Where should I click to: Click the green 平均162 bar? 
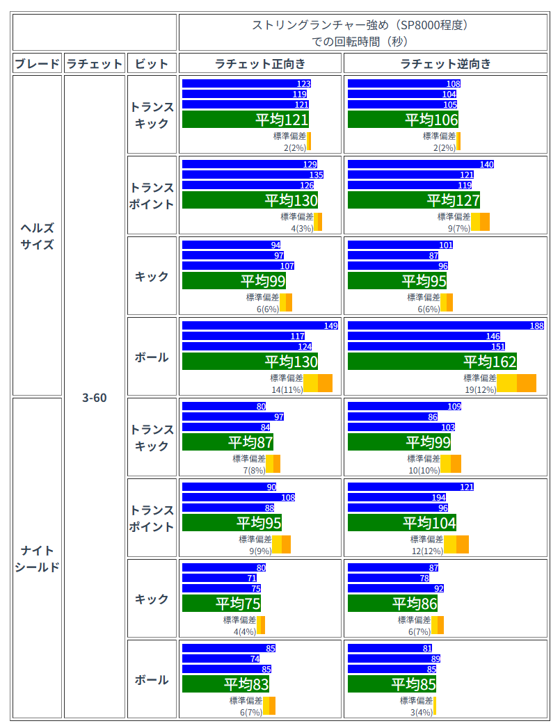click(x=432, y=362)
